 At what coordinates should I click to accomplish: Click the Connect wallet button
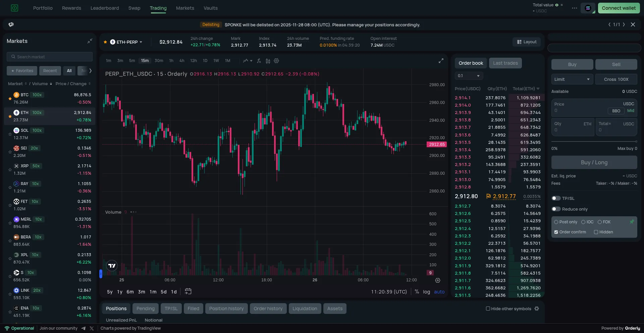[x=619, y=8]
